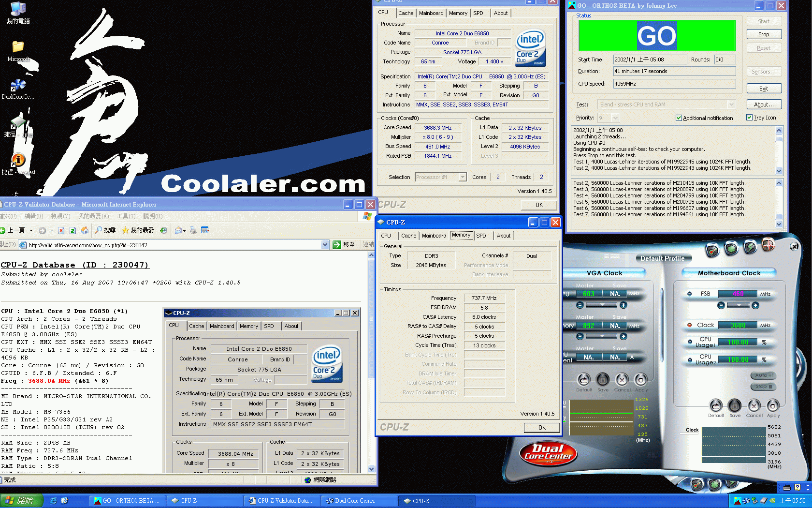
Task: Expand the Internet Explorer address bar dropdown
Action: click(325, 245)
